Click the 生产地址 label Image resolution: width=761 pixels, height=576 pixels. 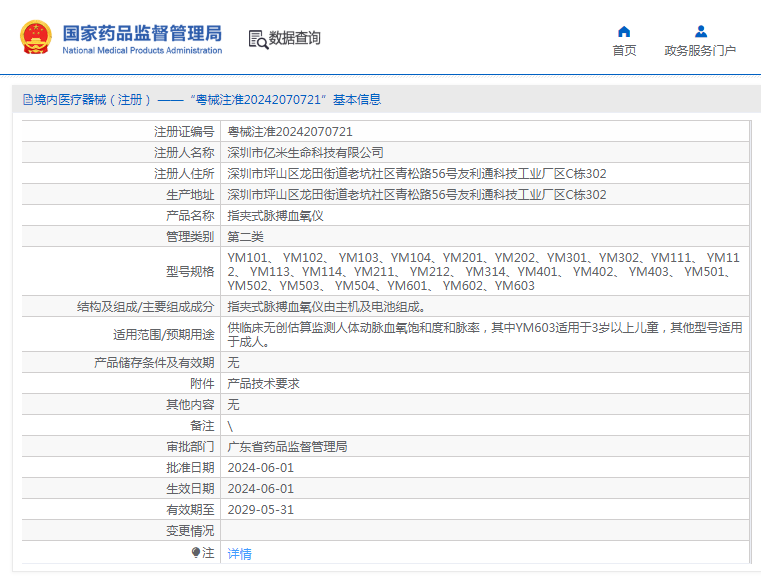click(190, 195)
